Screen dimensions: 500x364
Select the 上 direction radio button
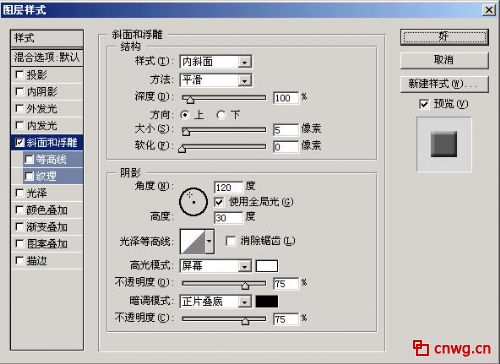184,115
